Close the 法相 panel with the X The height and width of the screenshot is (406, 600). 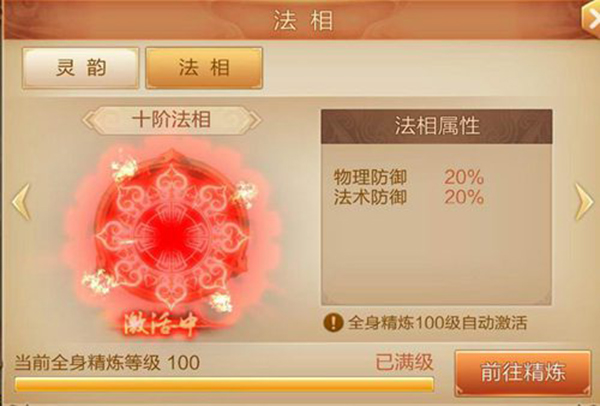(x=591, y=16)
